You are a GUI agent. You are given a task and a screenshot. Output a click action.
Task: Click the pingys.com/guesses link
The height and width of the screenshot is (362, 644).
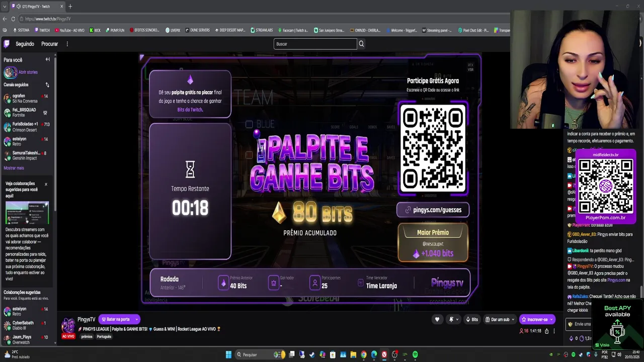pyautogui.click(x=433, y=210)
